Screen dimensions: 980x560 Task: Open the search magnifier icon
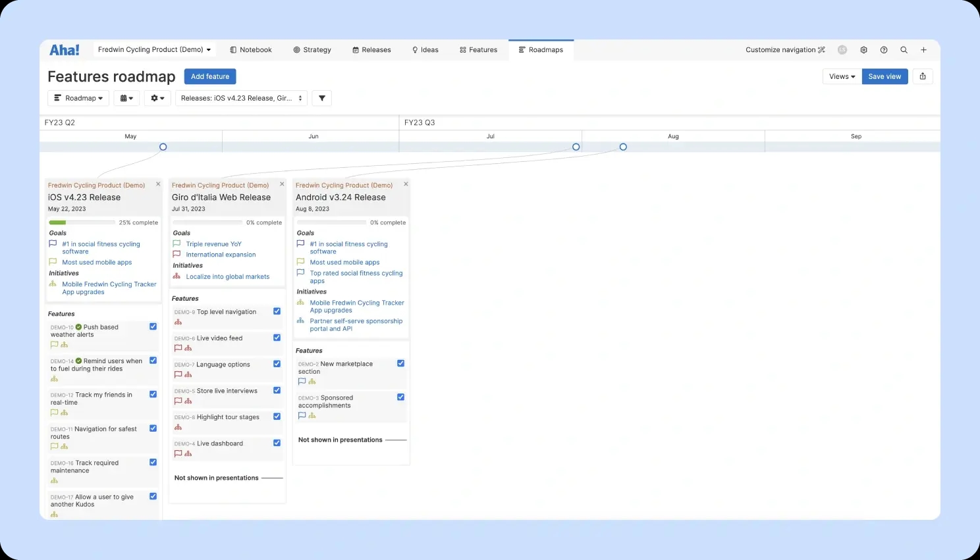[904, 50]
